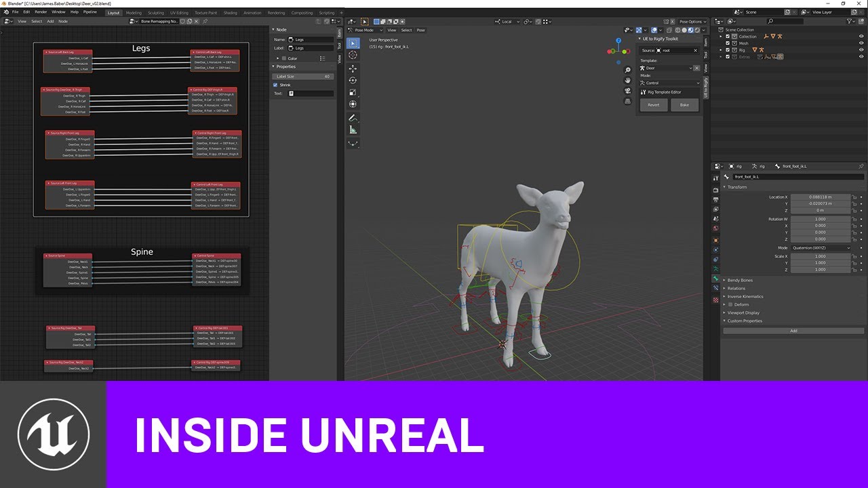The height and width of the screenshot is (488, 868).
Task: Open Active Tool properties tab
Action: (x=715, y=178)
